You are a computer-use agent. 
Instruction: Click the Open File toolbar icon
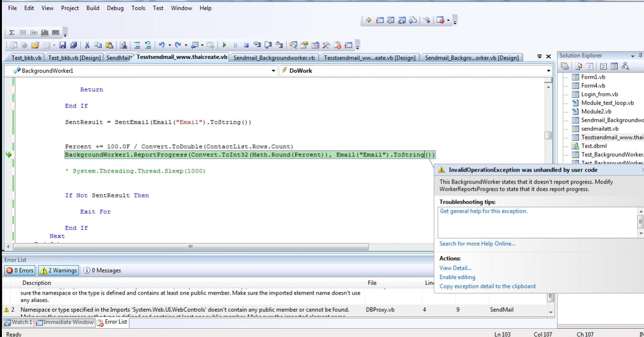[x=35, y=46]
